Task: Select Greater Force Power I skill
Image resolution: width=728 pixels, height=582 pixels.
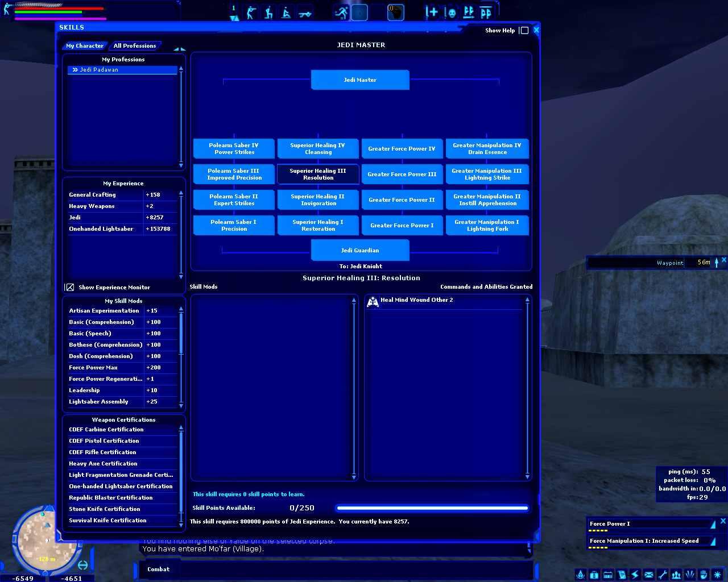Action: pyautogui.click(x=402, y=226)
